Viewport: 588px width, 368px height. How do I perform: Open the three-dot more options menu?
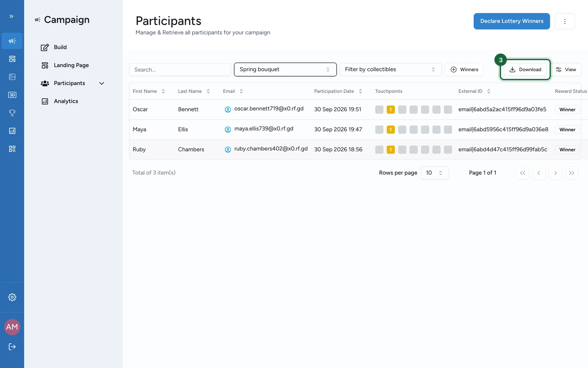[564, 21]
